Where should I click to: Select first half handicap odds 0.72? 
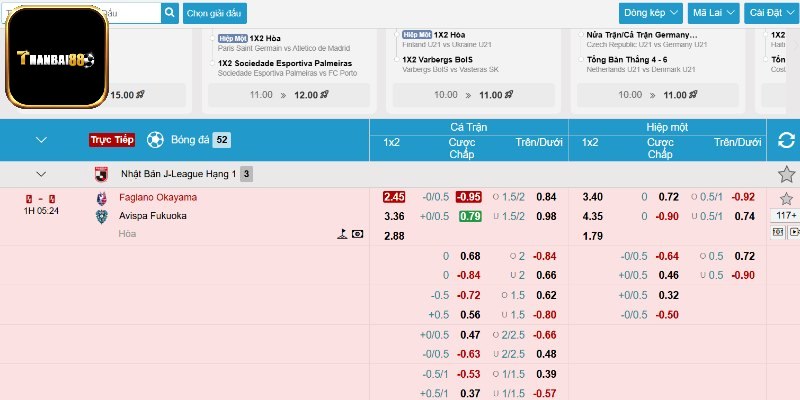668,197
